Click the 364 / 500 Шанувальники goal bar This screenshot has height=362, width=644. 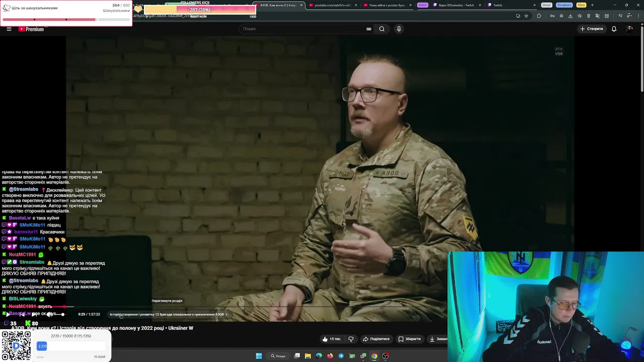66,20
